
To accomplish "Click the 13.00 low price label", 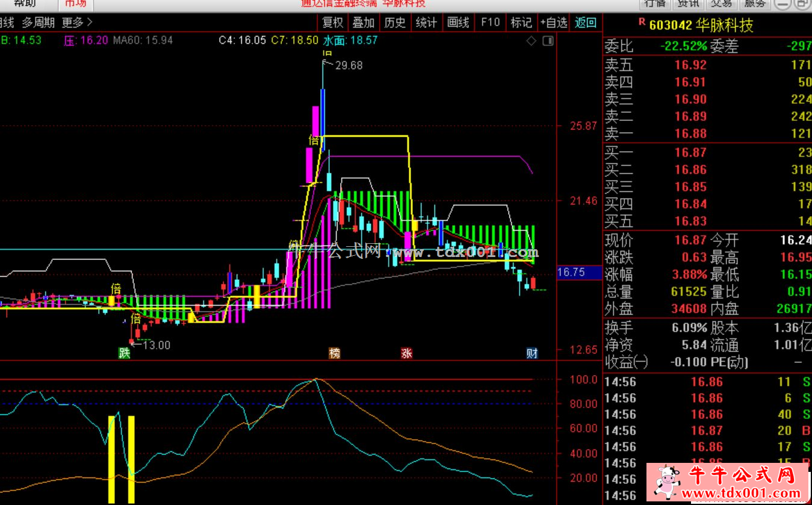I will click(157, 345).
